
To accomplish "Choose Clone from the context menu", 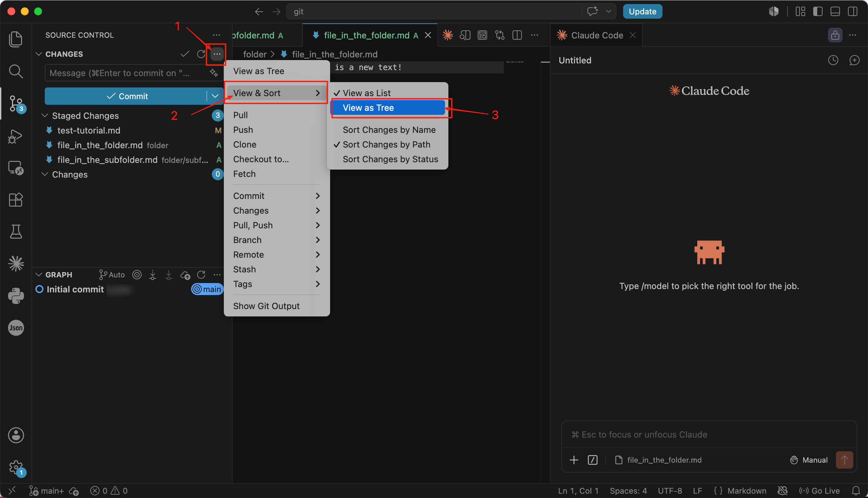I will click(277, 145).
